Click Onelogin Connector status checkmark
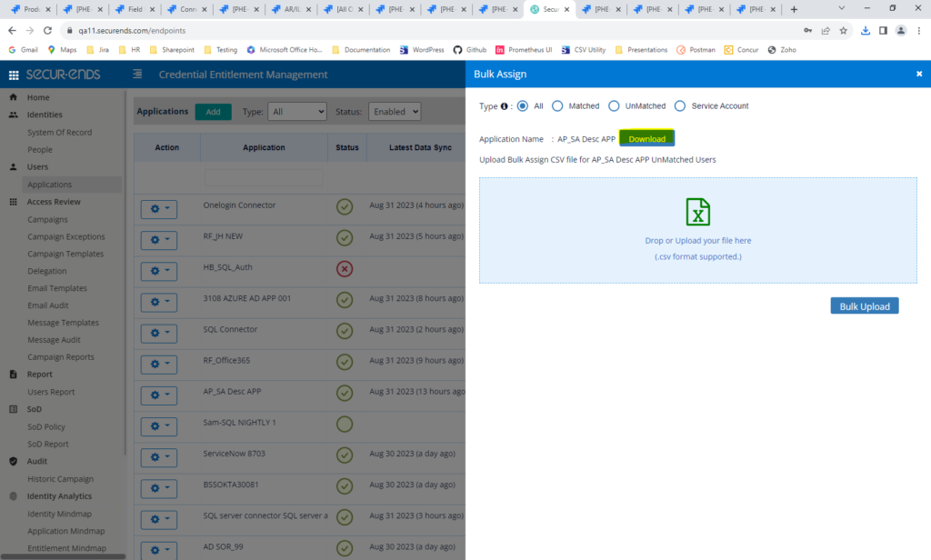This screenshot has height=560, width=931. pyautogui.click(x=345, y=206)
